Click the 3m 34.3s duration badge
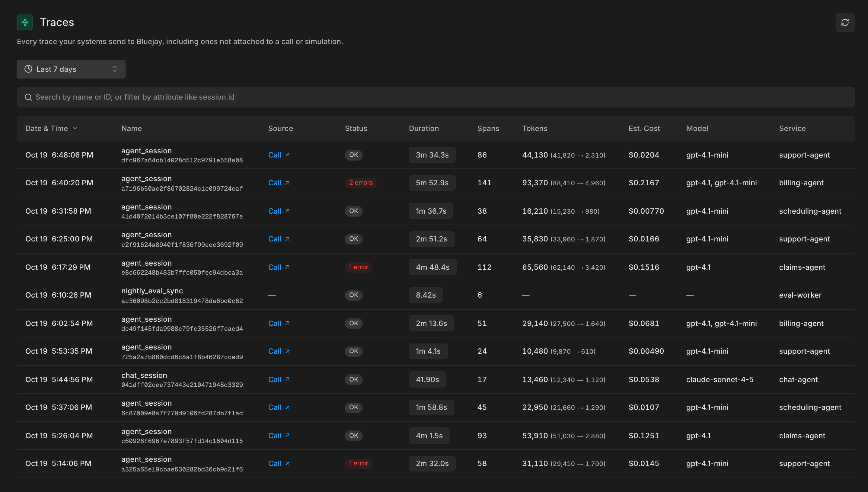This screenshot has width=868, height=492. pos(432,155)
